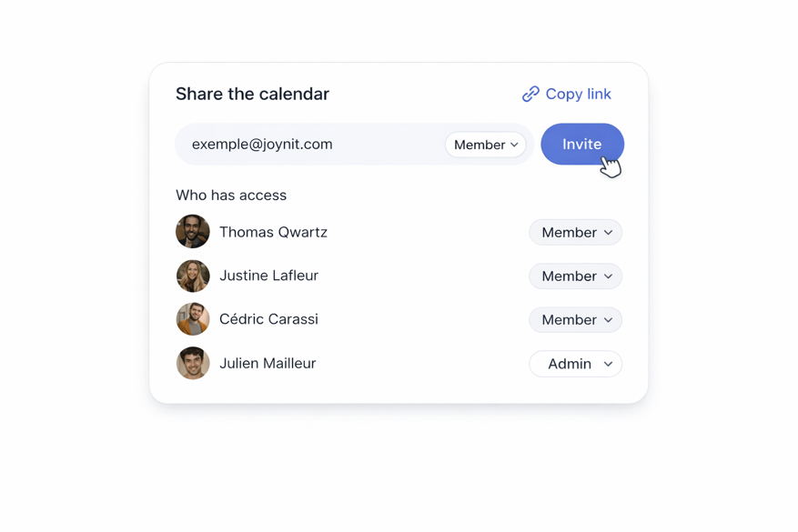Select Cédric Carassi's avatar photo
798x532 pixels.
pyautogui.click(x=192, y=319)
